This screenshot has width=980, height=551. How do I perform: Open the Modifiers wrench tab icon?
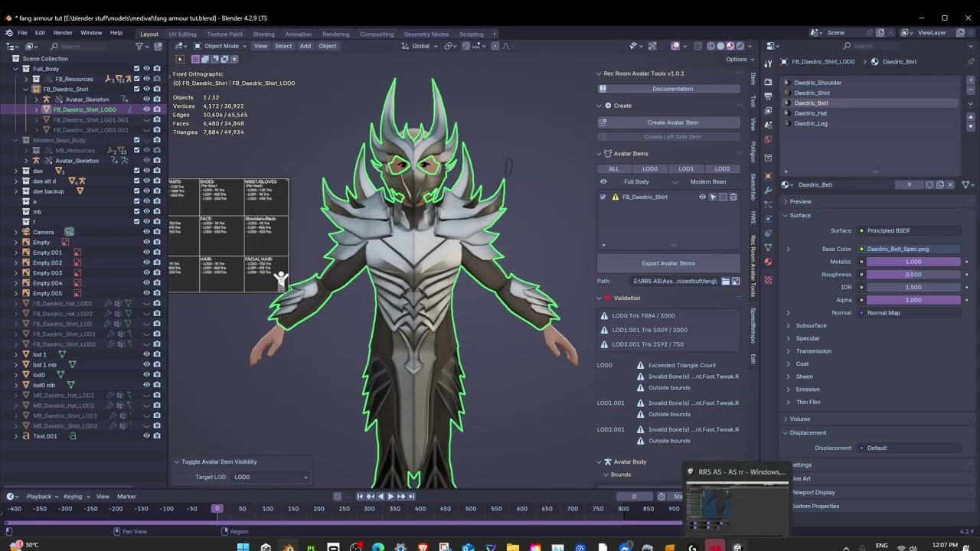(x=768, y=190)
